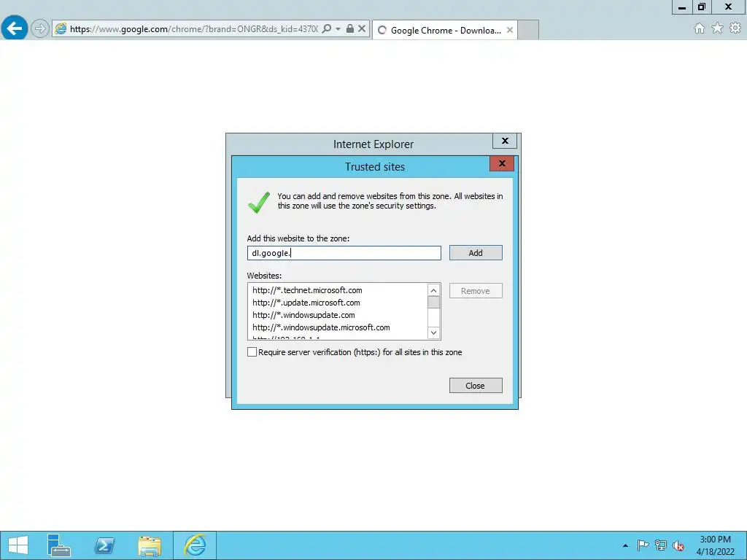The image size is (747, 560).
Task: Close the Internet Explorer dialog behind
Action: click(505, 141)
